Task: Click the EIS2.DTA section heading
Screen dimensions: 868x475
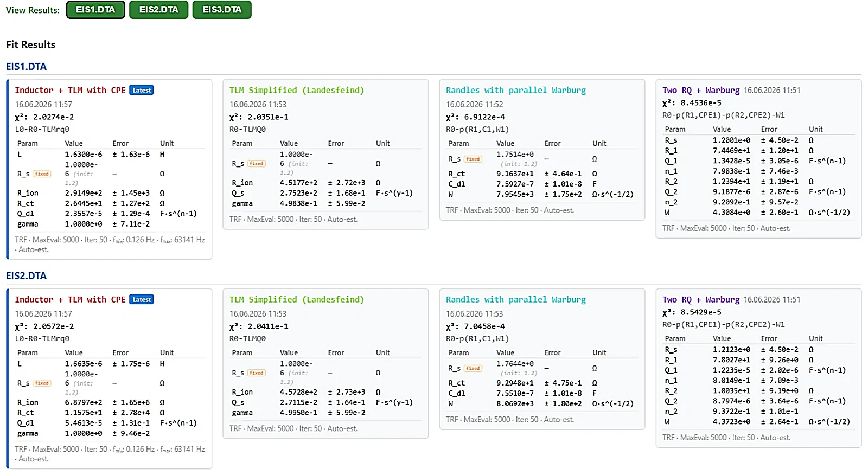Action: (x=26, y=276)
